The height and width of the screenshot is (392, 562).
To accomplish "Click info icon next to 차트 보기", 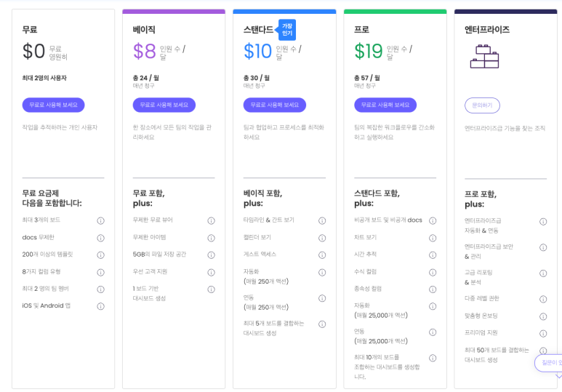I will click(432, 237).
